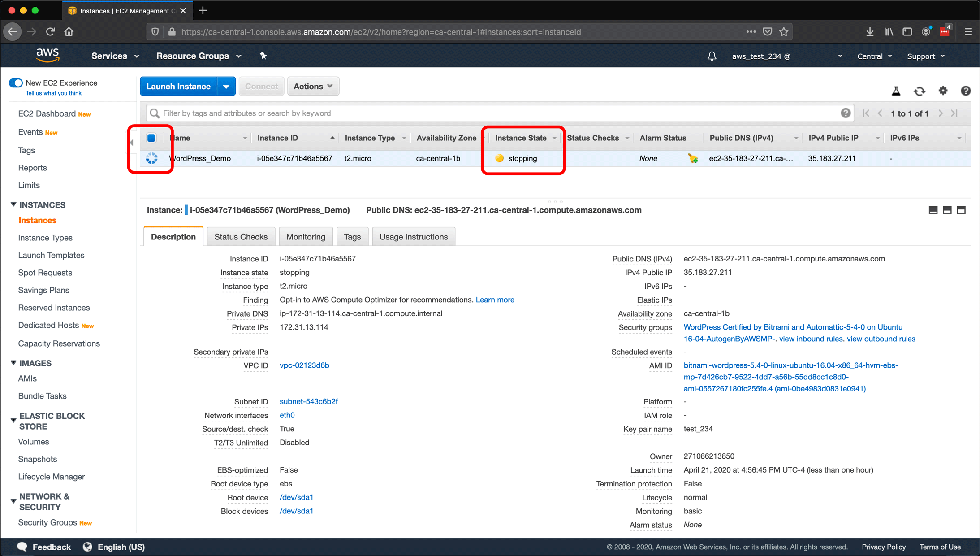The image size is (980, 556).
Task: Click the browser back button
Action: point(13,31)
